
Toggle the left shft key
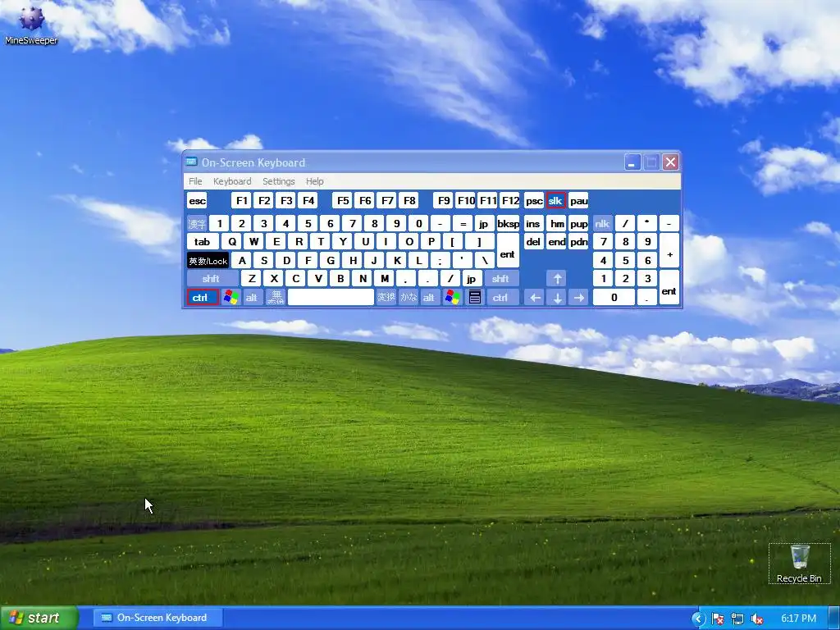(212, 279)
